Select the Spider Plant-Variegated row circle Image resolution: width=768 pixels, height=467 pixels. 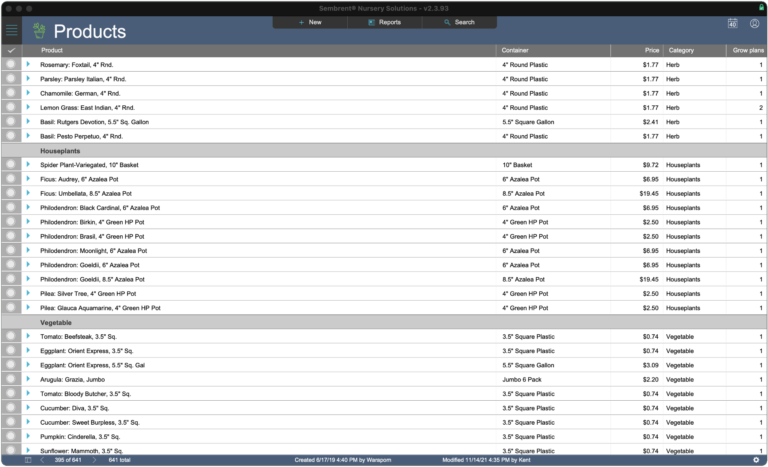coord(11,164)
